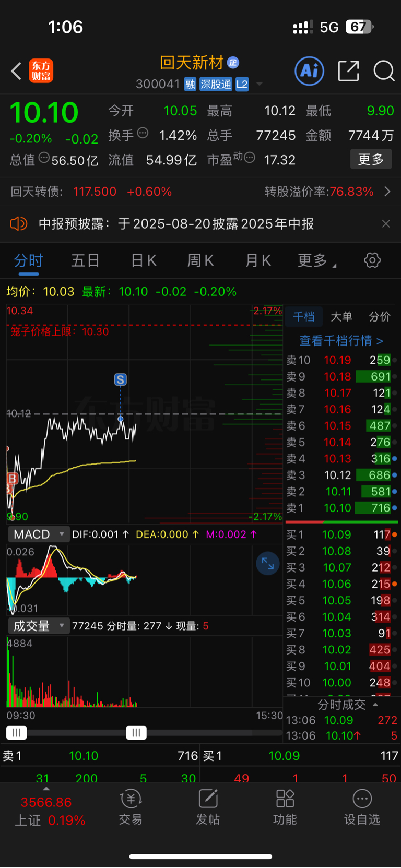Screen dimensions: 401x868
Task: Tap the left timeline slider handle
Action: point(16,733)
